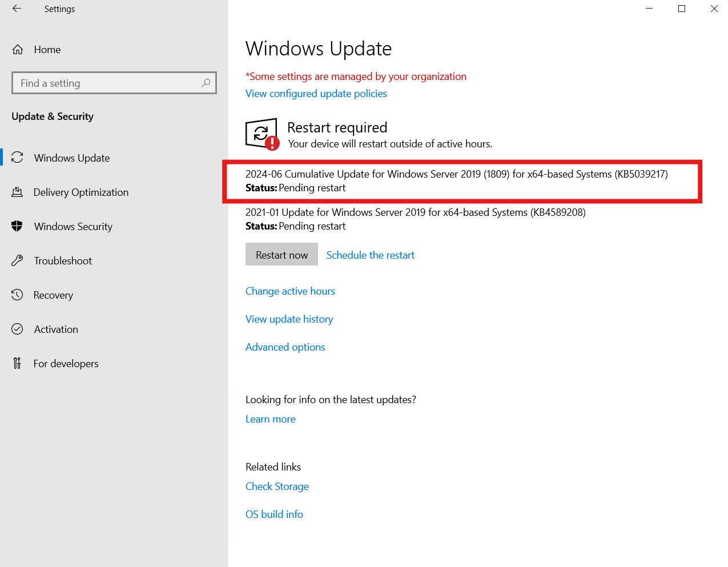Screen dimensions: 728x567
Task: Open Advanced options link
Action: [285, 347]
